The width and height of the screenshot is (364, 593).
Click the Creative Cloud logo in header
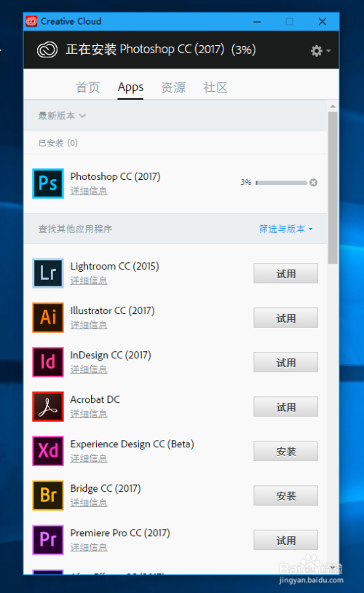pos(47,50)
